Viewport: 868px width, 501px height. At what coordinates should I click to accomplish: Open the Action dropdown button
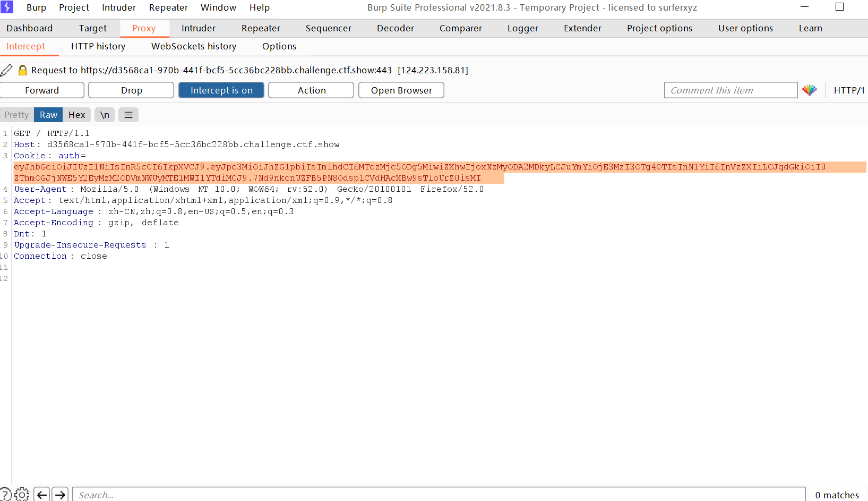click(x=311, y=90)
